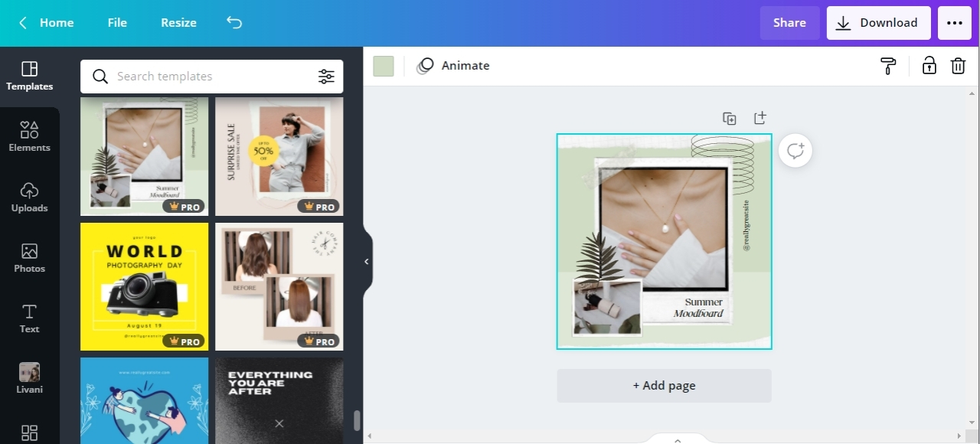The height and width of the screenshot is (444, 980).
Task: Click the + Add page button
Action: coord(664,386)
